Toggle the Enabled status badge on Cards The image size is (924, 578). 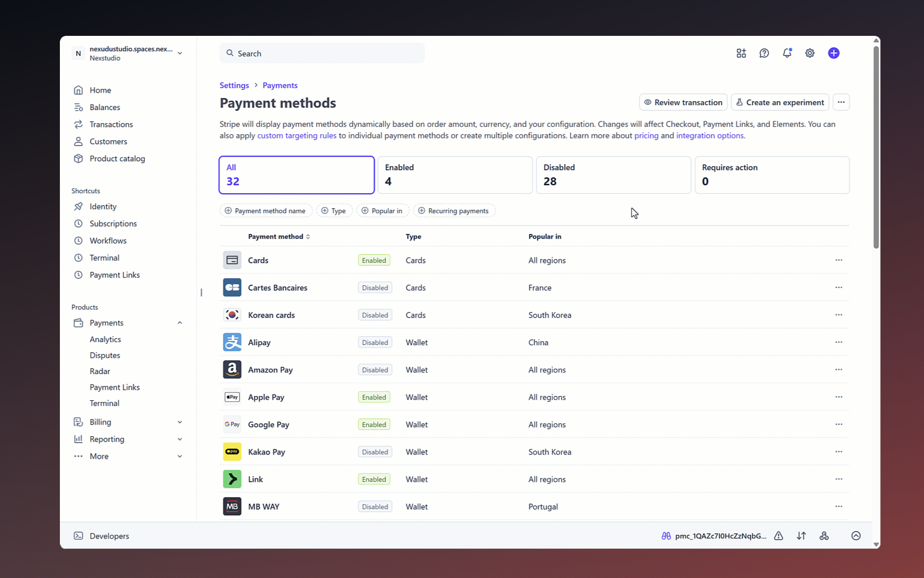tap(374, 260)
